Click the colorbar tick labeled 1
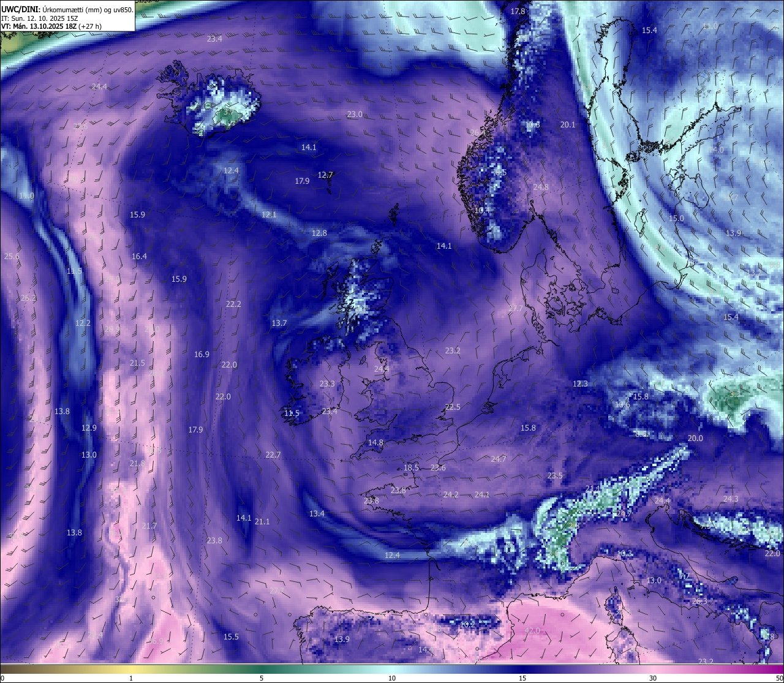 coord(131,678)
